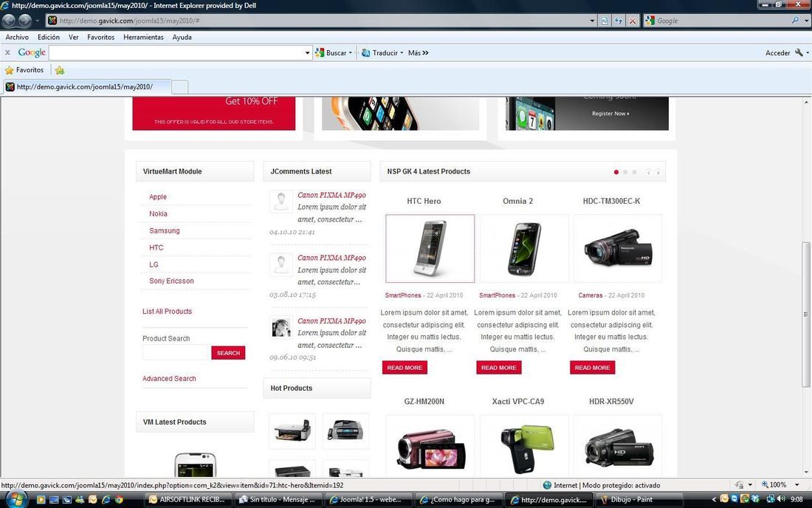Open the Ver menu

tap(74, 37)
